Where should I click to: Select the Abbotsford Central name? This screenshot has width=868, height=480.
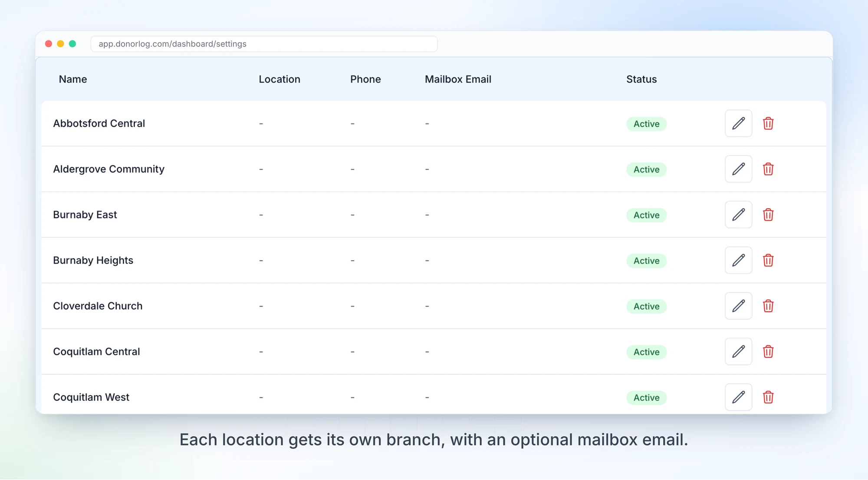(x=99, y=123)
